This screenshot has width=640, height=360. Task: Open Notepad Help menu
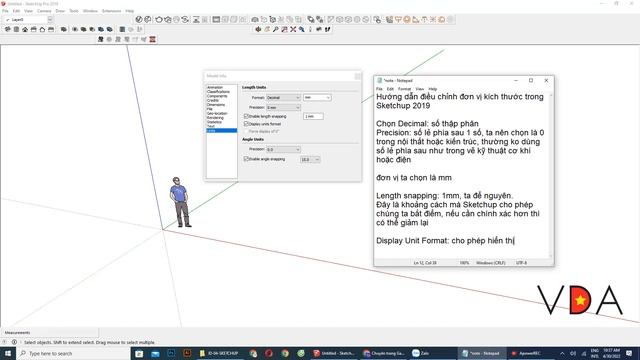[433, 89]
